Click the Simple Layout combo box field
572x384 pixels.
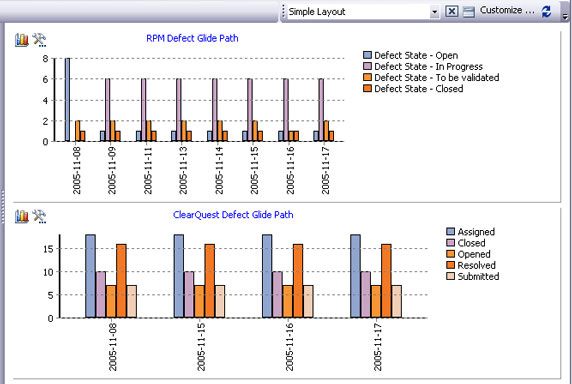click(363, 12)
